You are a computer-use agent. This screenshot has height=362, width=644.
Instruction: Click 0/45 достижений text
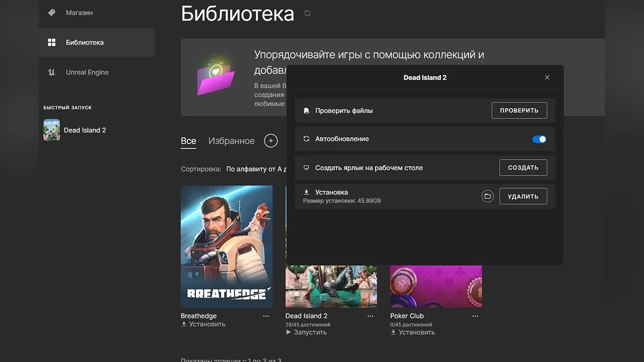(411, 324)
